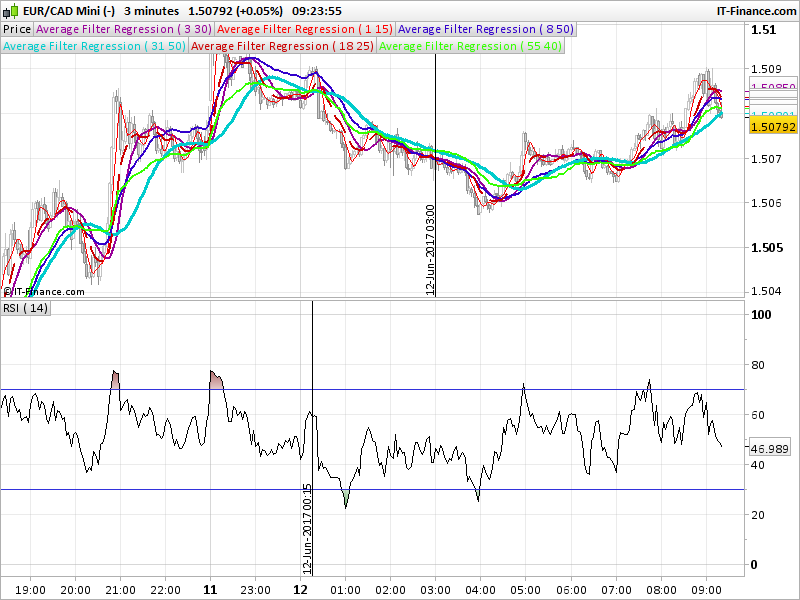The image size is (800, 600).
Task: Click the 0 level on RSI axis
Action: [754, 565]
